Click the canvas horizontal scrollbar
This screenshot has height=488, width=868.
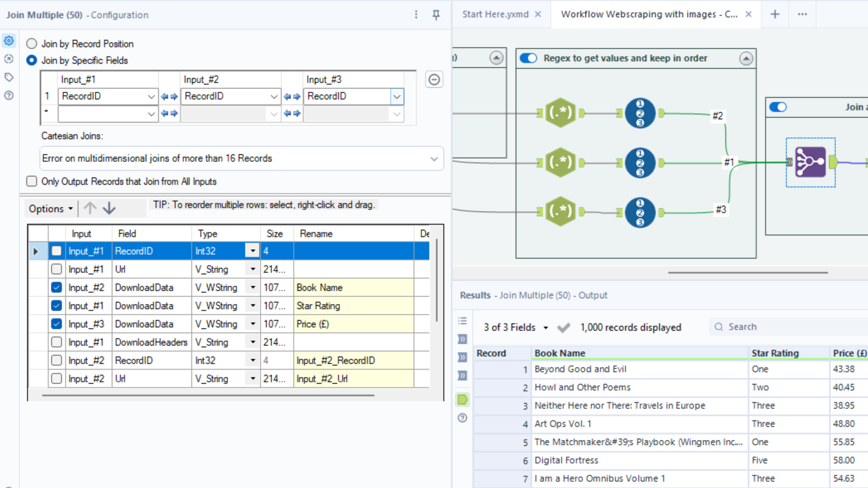[x=747, y=272]
